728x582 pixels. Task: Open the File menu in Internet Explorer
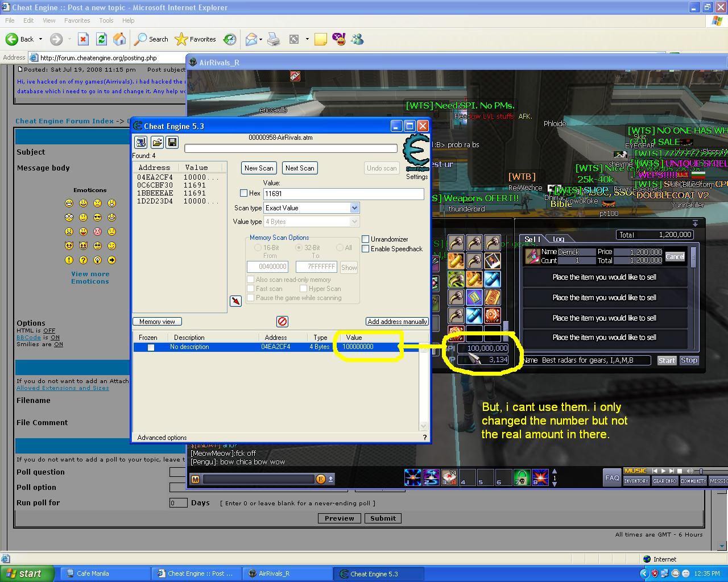click(x=10, y=20)
